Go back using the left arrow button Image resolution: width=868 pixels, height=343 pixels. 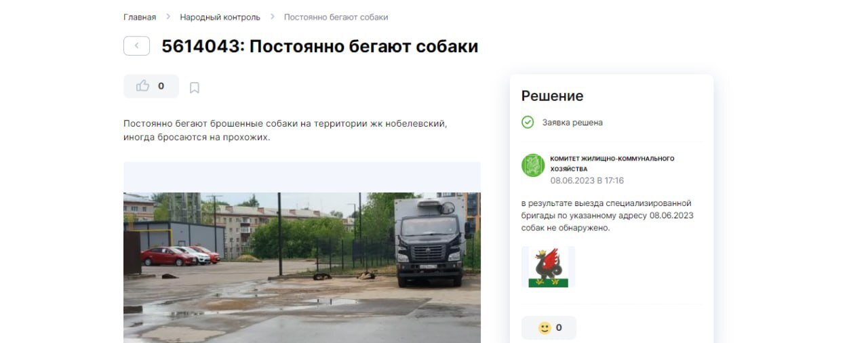tap(136, 46)
